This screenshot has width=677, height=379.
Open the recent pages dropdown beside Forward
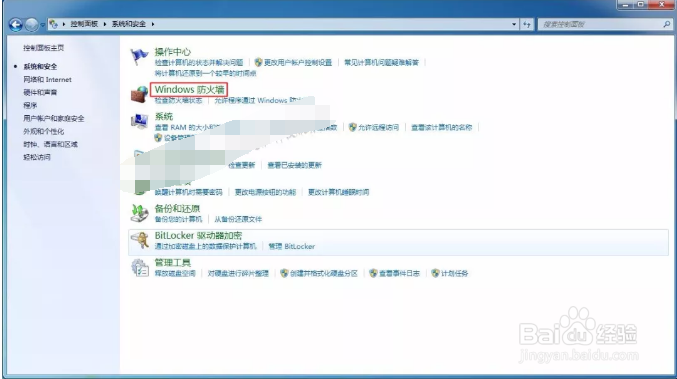(x=42, y=25)
